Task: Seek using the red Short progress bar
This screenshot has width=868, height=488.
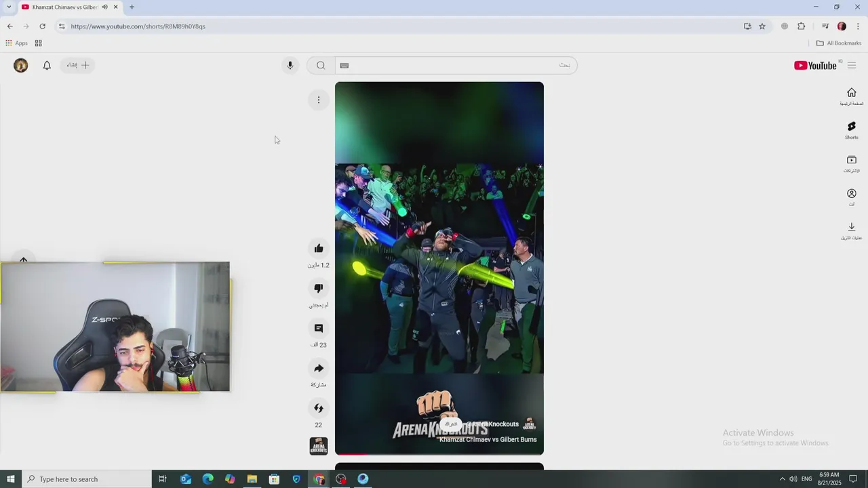Action: tap(439, 453)
